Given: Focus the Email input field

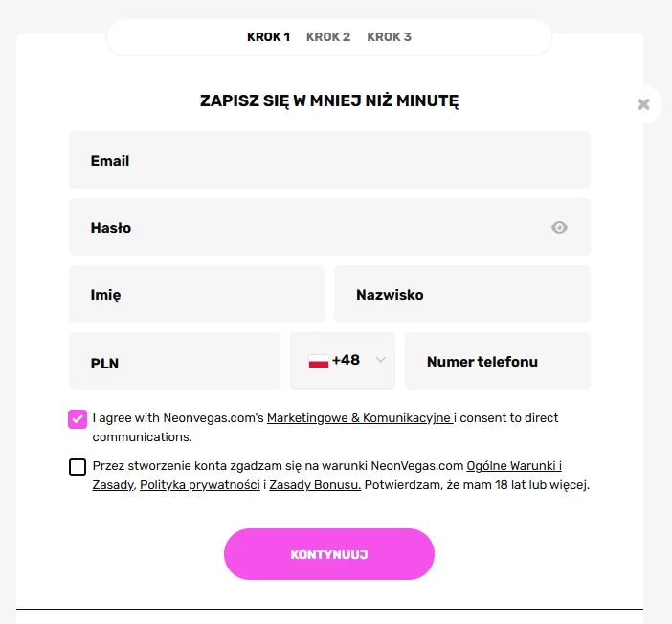Looking at the screenshot, I should click(329, 160).
